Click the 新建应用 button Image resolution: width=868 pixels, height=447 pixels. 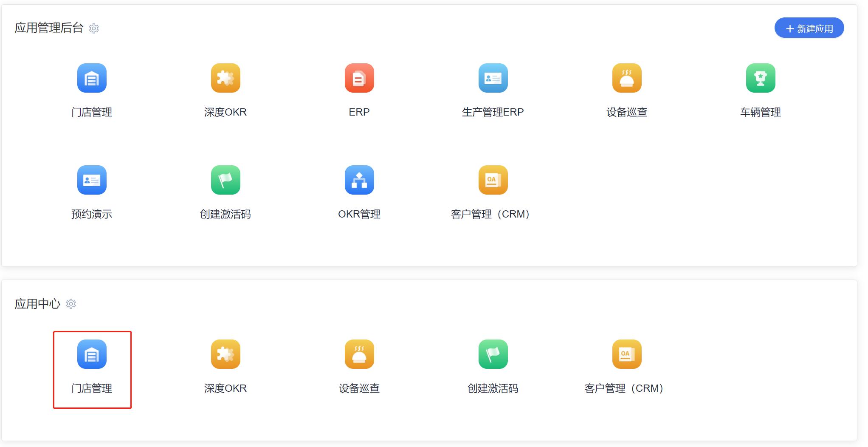click(x=809, y=28)
